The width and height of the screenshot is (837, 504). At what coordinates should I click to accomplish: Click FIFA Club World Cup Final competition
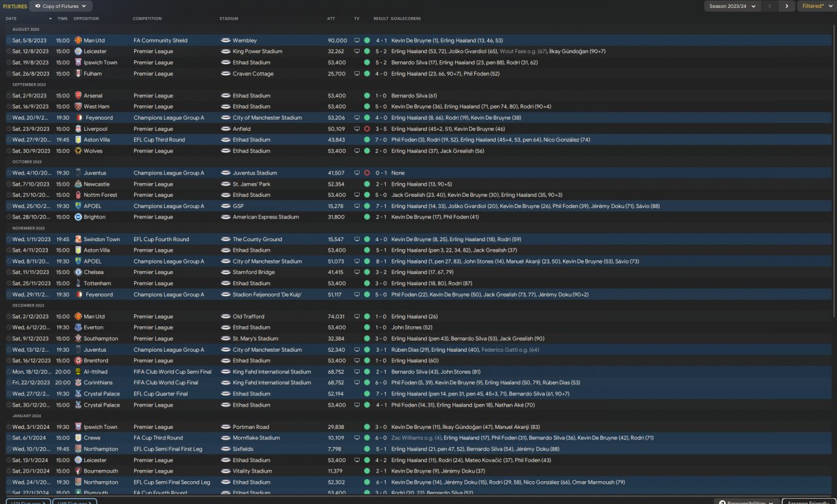point(165,383)
